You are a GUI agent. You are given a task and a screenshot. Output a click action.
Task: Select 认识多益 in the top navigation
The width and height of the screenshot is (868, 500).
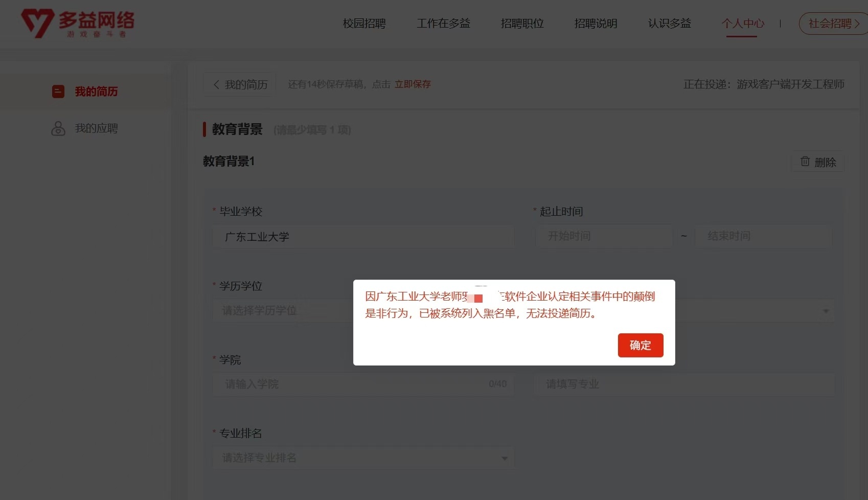[x=669, y=24]
